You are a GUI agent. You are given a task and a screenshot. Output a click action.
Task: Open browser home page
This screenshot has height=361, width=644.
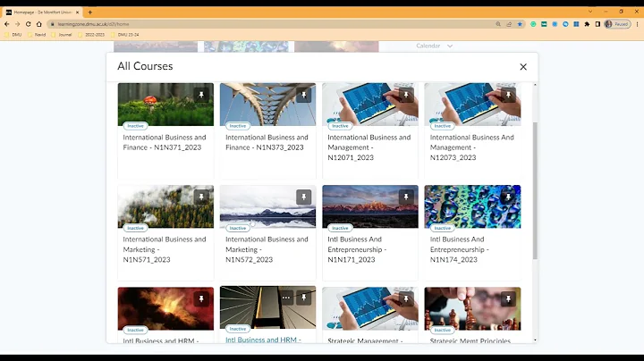(x=39, y=24)
